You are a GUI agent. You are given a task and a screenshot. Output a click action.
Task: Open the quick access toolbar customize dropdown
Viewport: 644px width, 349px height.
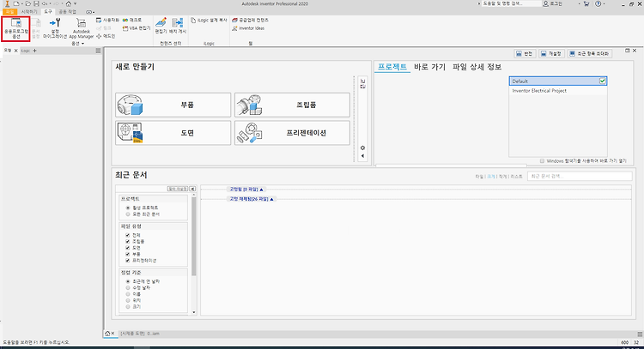click(76, 3)
